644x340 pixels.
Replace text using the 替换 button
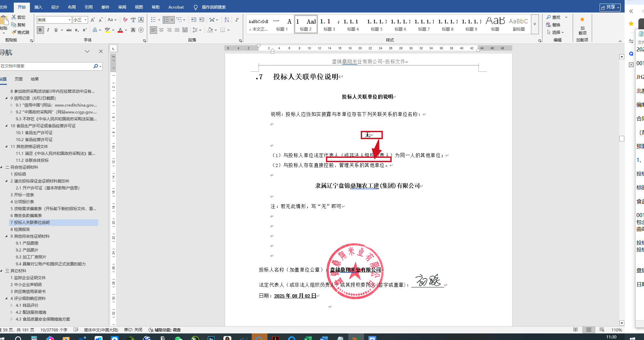pos(553,25)
